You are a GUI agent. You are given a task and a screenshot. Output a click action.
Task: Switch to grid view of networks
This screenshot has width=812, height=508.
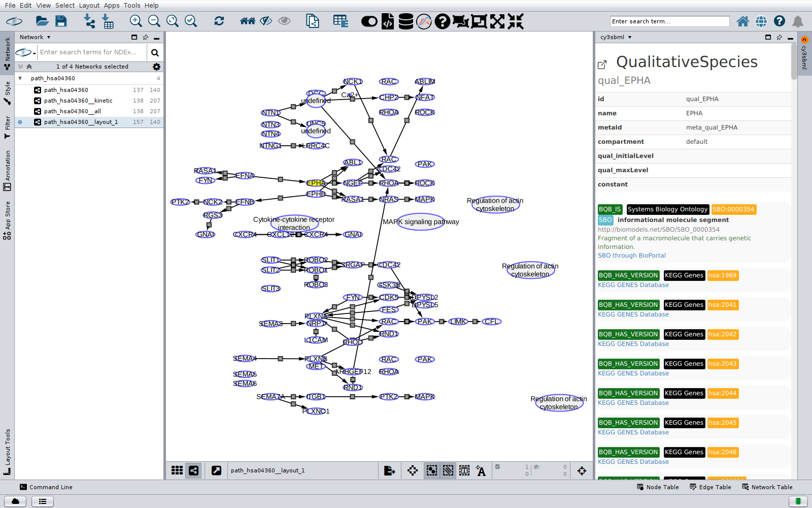point(177,470)
